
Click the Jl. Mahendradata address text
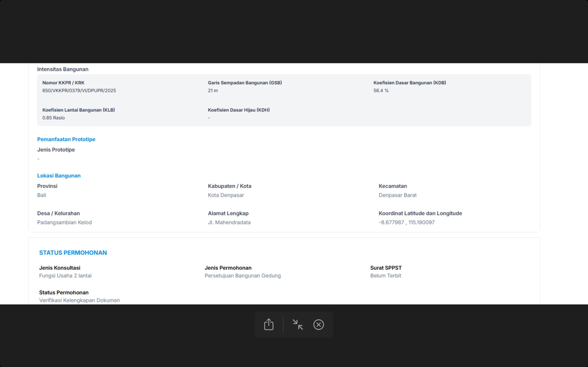coord(229,222)
